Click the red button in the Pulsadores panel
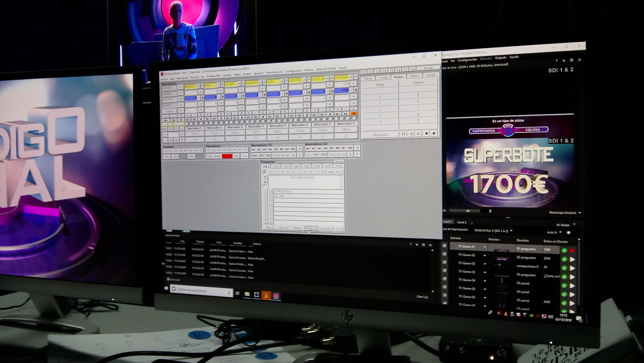Viewport: 644px width, 363px height. pyautogui.click(x=227, y=156)
